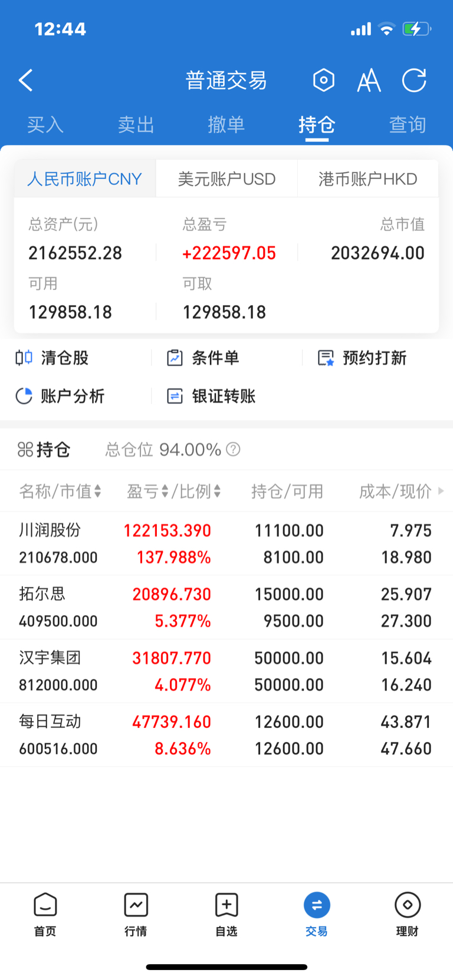Tap the 持仓/可用 column header
453x980 pixels.
287,491
